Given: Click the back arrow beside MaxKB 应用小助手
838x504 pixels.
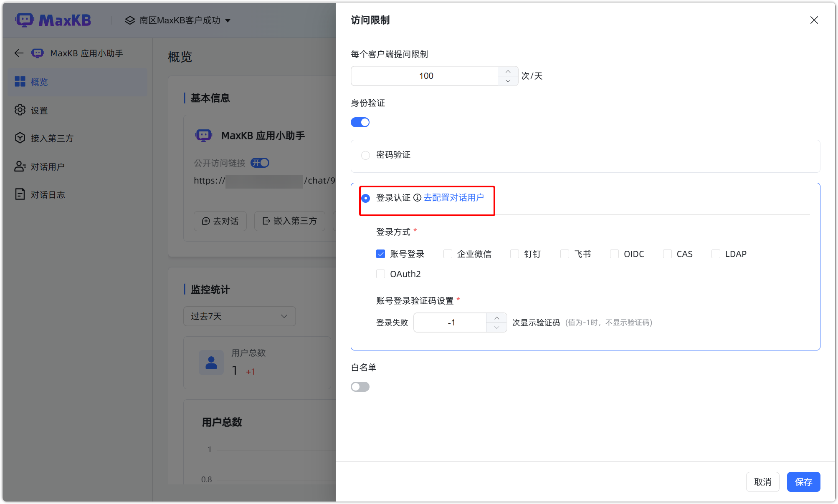Looking at the screenshot, I should (x=18, y=53).
